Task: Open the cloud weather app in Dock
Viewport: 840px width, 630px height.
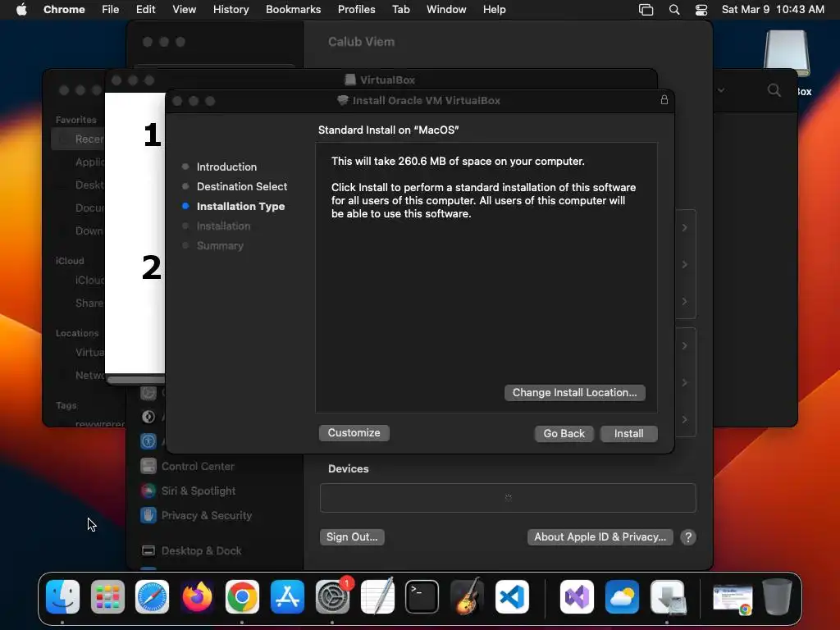Action: (622, 597)
